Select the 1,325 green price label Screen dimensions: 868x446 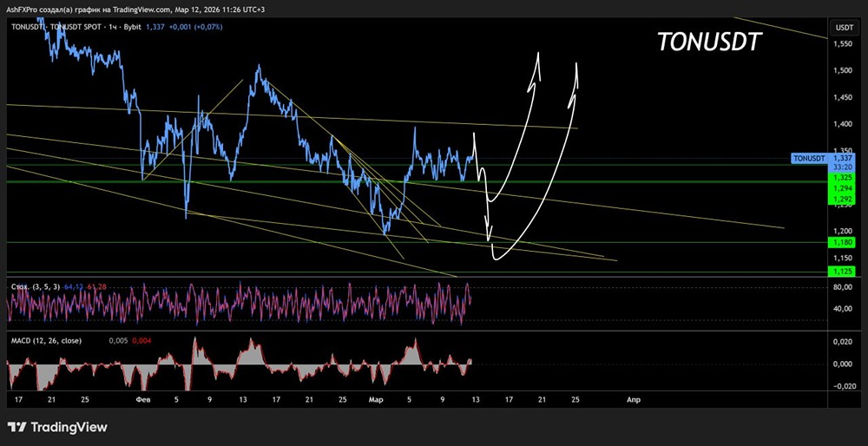click(x=844, y=178)
